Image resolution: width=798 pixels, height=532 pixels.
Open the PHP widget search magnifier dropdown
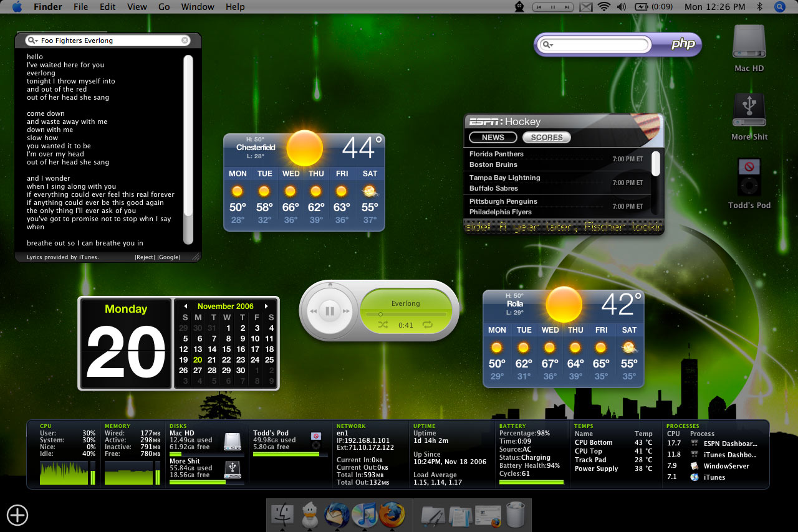(x=547, y=45)
